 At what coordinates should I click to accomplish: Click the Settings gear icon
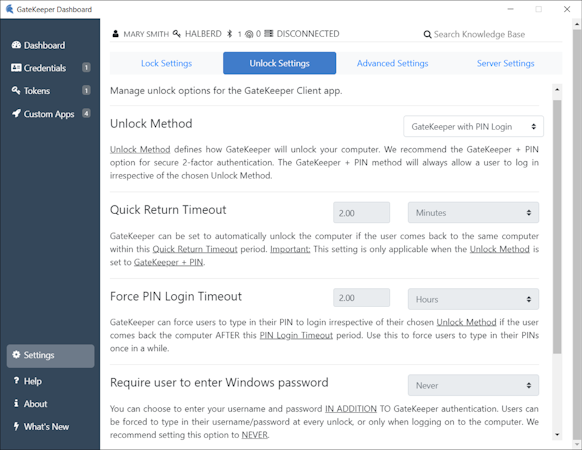[16, 355]
